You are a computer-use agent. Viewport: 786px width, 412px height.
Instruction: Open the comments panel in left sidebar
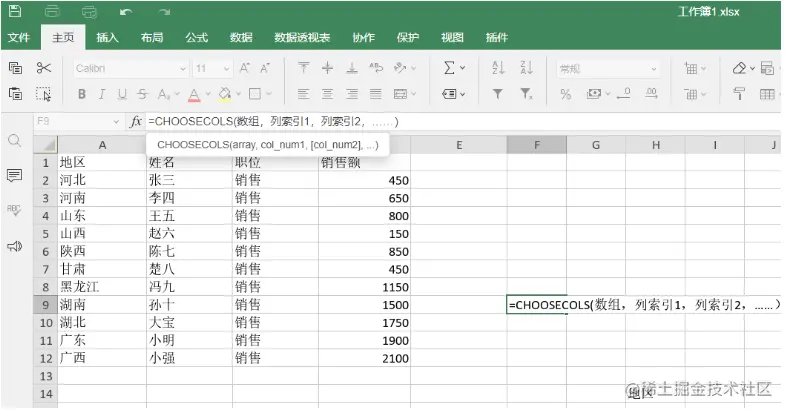click(15, 175)
